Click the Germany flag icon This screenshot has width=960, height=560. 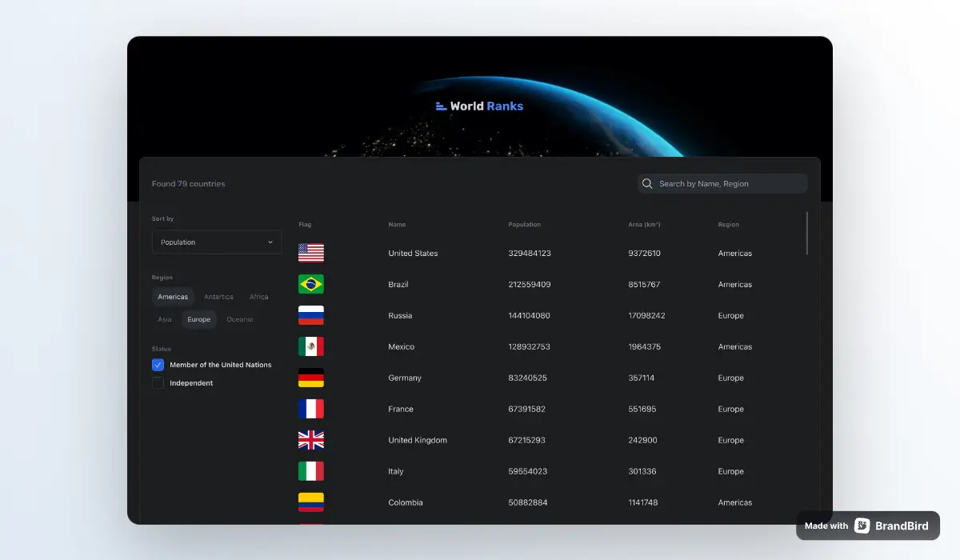pyautogui.click(x=311, y=378)
